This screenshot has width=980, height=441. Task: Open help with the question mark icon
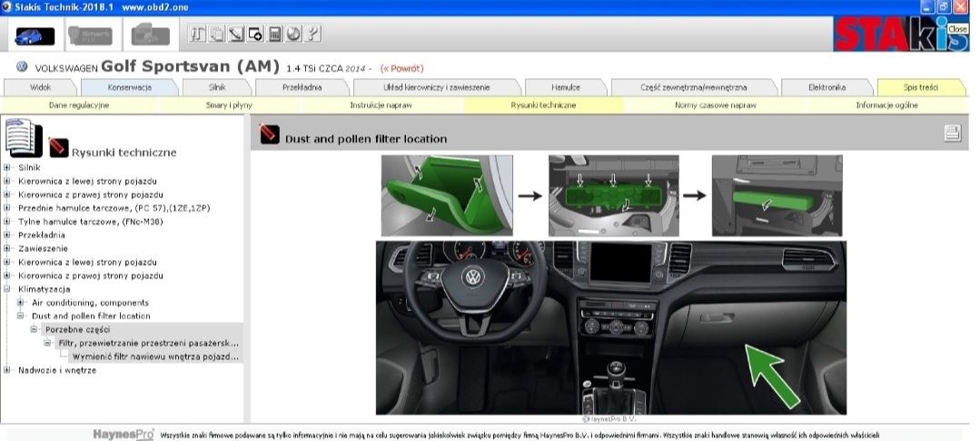[313, 35]
